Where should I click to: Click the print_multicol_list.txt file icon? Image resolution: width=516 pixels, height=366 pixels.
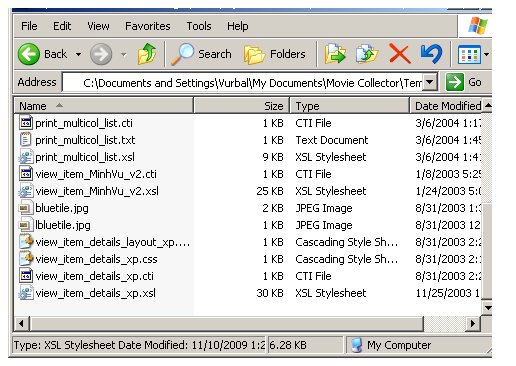click(26, 140)
